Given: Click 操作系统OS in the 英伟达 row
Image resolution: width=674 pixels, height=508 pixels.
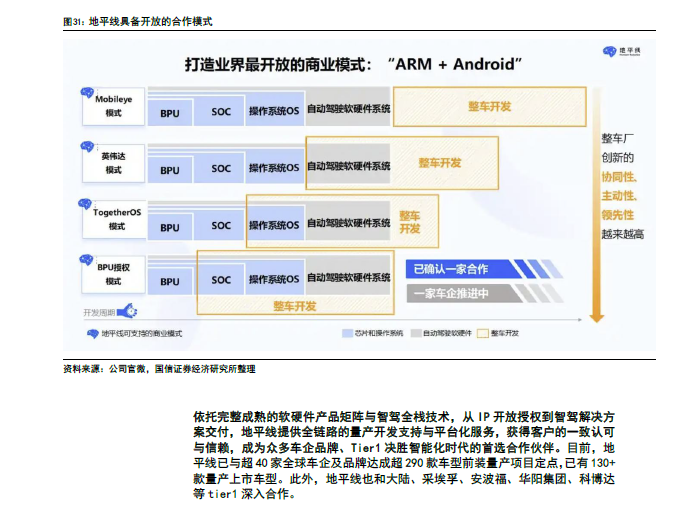Looking at the screenshot, I should pyautogui.click(x=274, y=168).
